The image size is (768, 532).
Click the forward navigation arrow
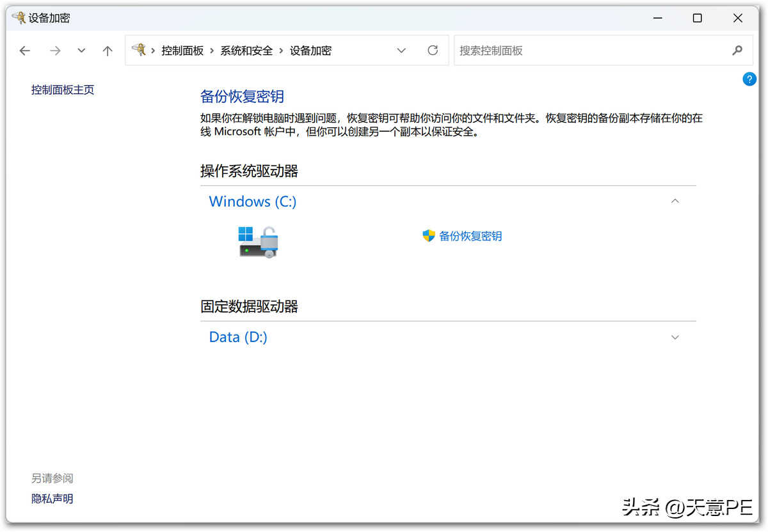(x=55, y=51)
